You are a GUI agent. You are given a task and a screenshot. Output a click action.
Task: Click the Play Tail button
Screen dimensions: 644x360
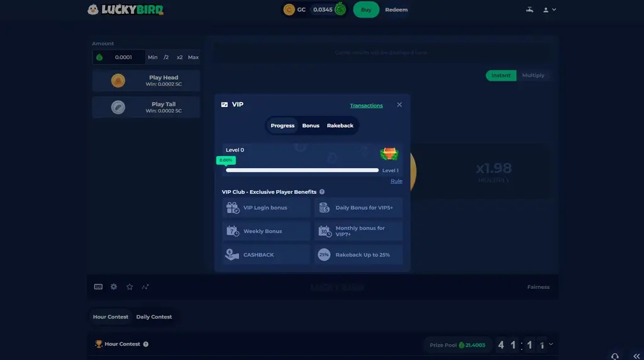[146, 107]
